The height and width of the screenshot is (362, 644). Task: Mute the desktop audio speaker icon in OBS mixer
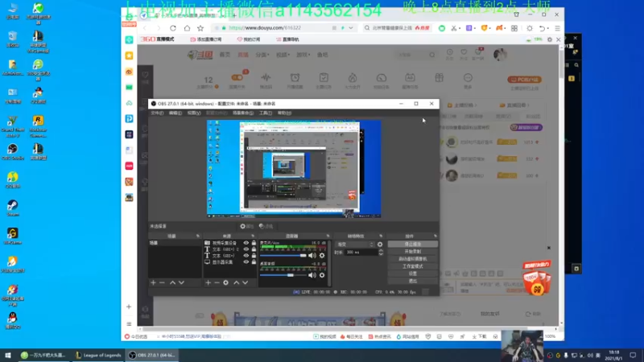[x=312, y=275]
